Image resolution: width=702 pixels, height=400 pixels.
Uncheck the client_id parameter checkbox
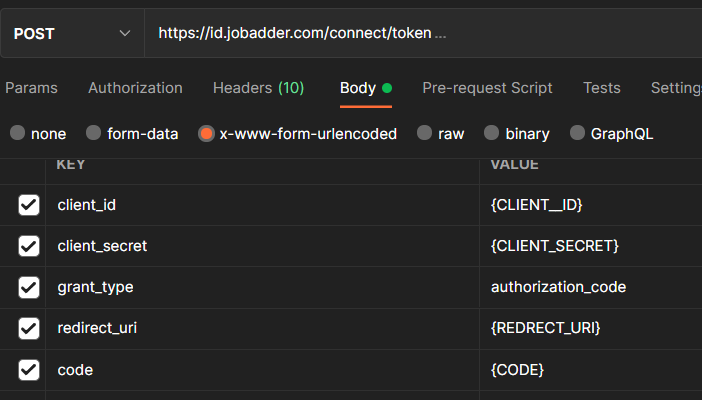click(29, 205)
